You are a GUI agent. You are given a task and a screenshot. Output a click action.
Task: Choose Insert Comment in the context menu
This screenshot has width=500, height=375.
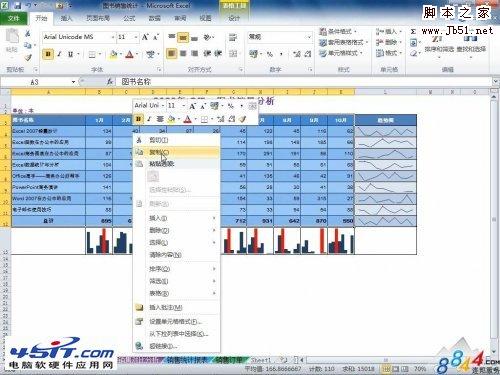tap(176, 307)
